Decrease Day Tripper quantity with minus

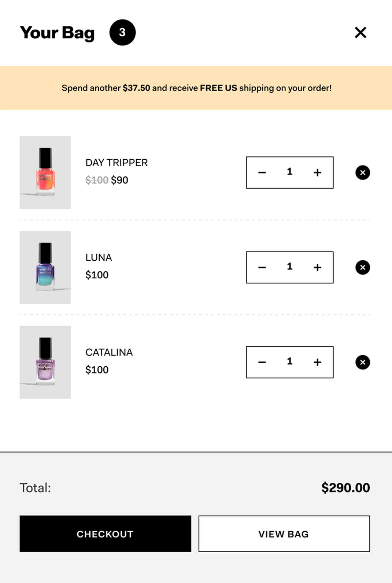[x=262, y=172]
